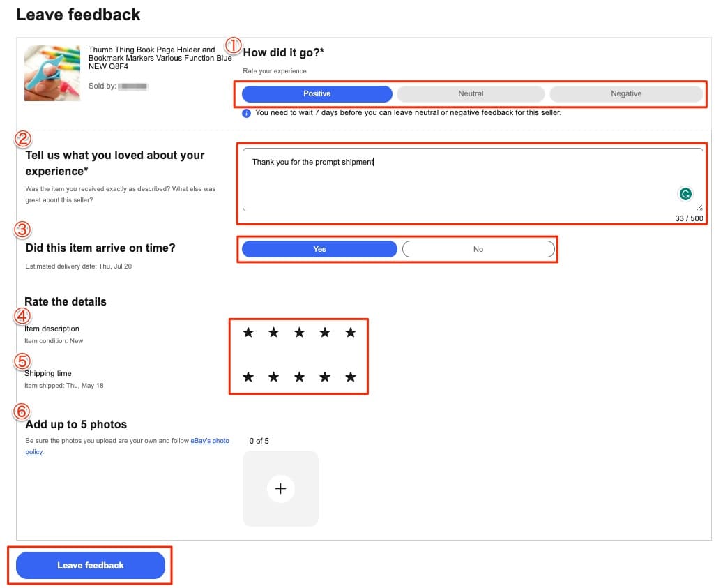This screenshot has width=723, height=588.
Task: Open eBay's photo policy link
Action: 209,441
